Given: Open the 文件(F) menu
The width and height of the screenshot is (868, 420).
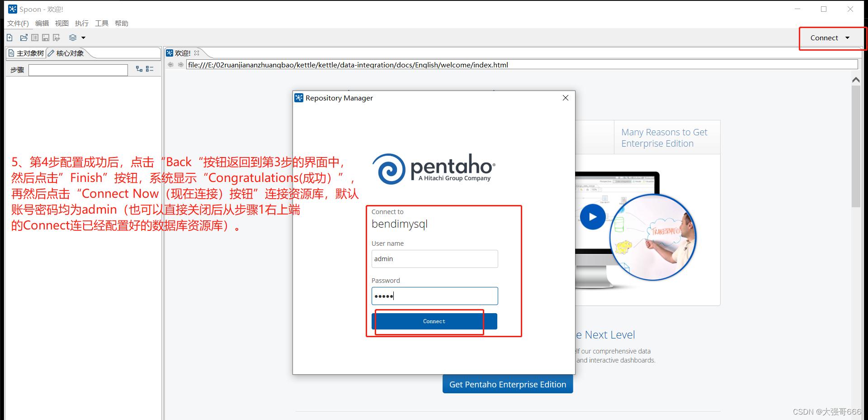Looking at the screenshot, I should (18, 23).
